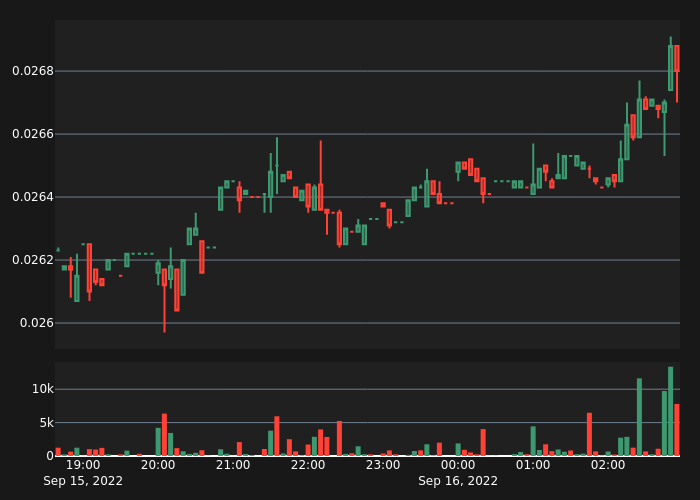The height and width of the screenshot is (500, 700).
Task: Click the 5k volume axis label
Action: tap(46, 423)
